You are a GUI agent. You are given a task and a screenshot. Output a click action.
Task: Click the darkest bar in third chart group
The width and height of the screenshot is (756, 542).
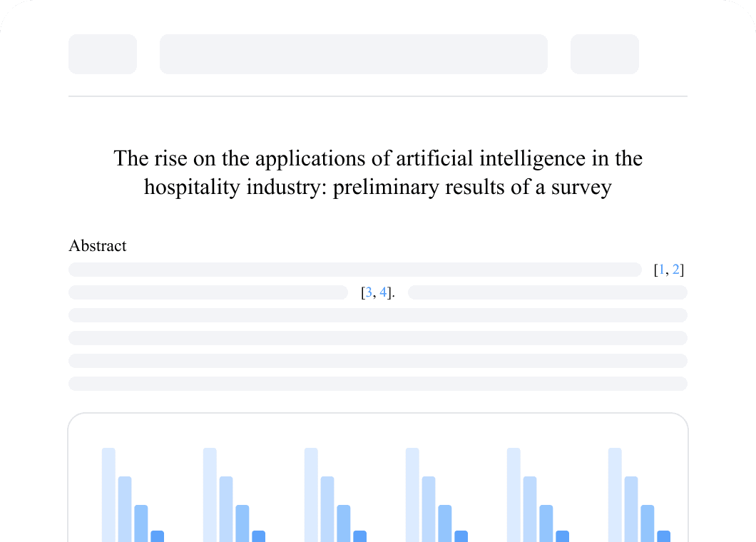coord(360,536)
